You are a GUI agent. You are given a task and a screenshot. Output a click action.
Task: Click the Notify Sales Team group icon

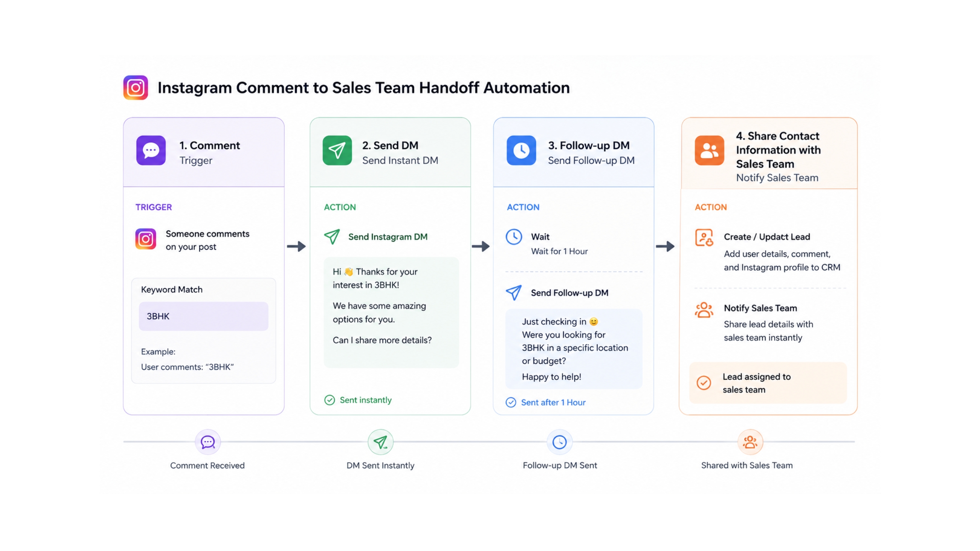point(704,310)
